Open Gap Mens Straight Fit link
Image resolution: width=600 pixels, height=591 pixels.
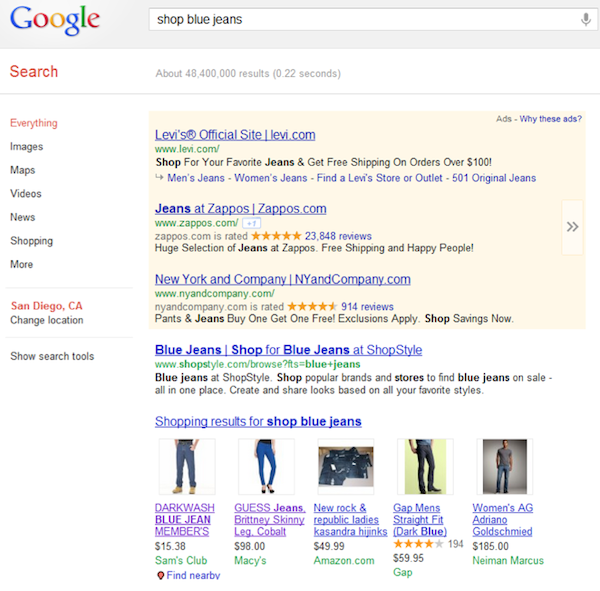pyautogui.click(x=420, y=520)
